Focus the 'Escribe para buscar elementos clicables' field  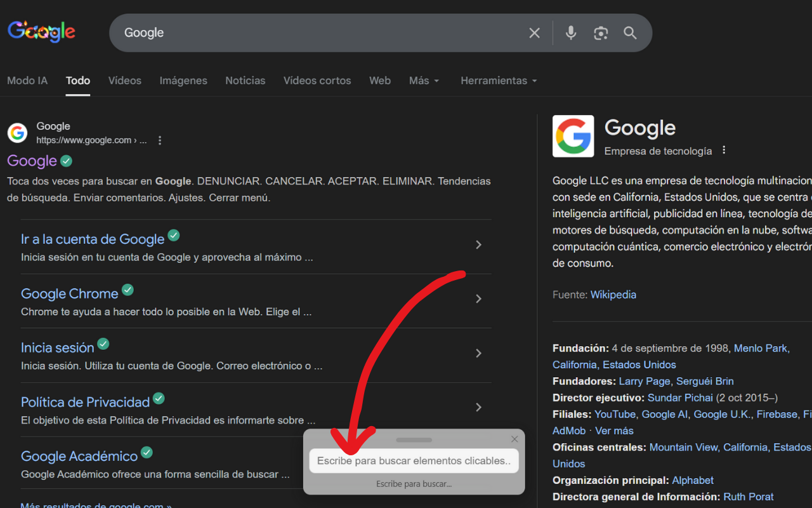pos(414,461)
